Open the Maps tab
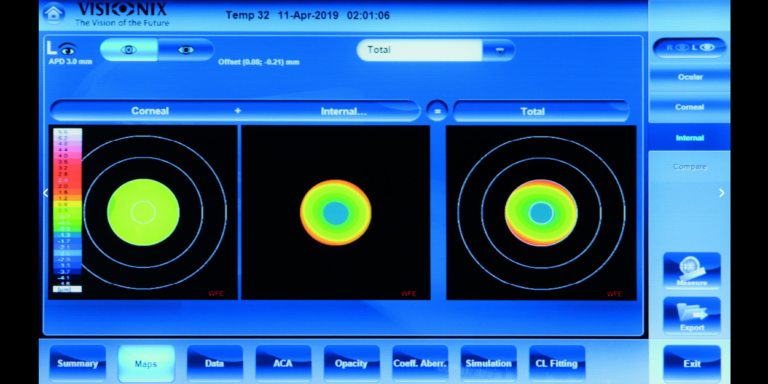The width and height of the screenshot is (768, 384). [x=146, y=363]
